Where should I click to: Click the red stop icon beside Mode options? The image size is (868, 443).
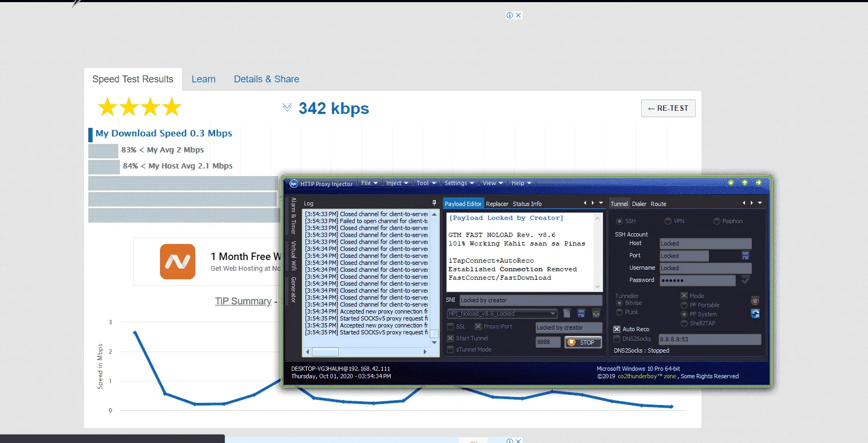pos(755,301)
